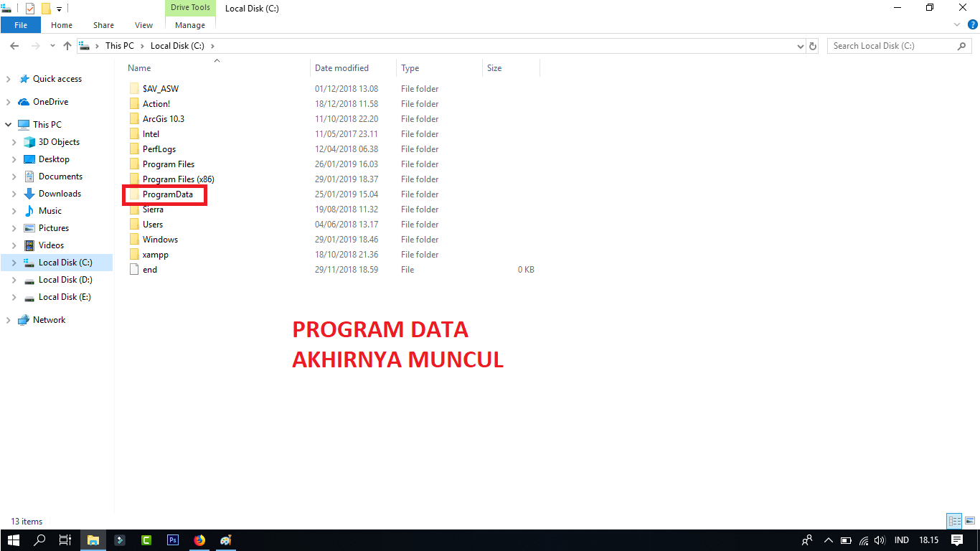Switch to large thumbnails view in status bar
The image size is (980, 551).
(x=970, y=521)
